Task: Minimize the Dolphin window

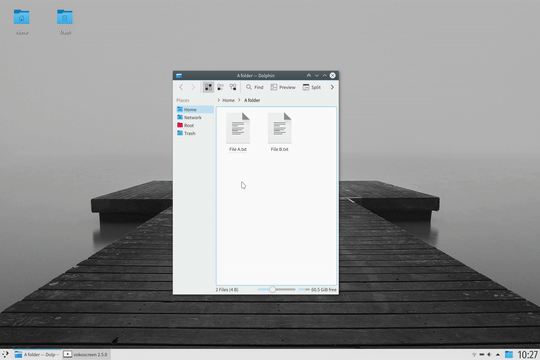Action: coord(317,75)
